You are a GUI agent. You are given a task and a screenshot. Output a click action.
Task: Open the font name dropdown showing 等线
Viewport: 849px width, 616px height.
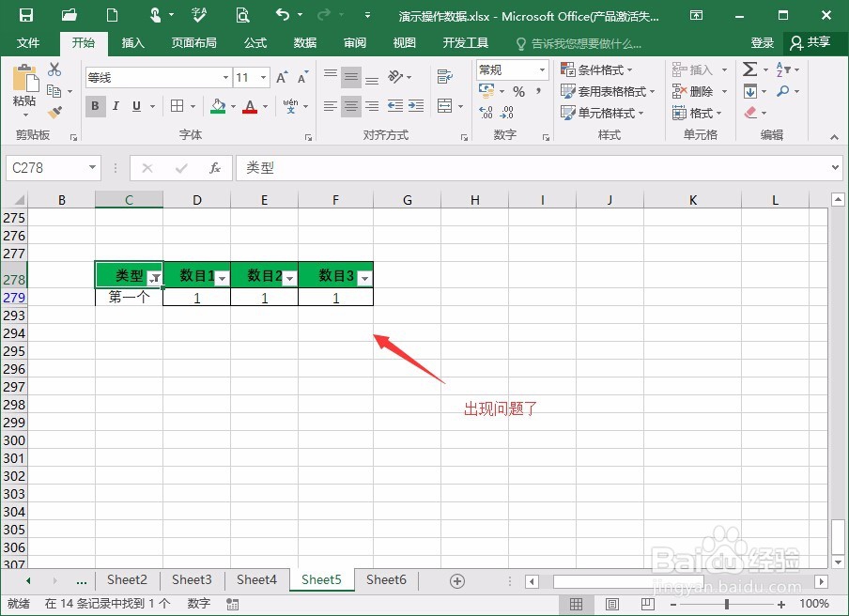(x=225, y=77)
